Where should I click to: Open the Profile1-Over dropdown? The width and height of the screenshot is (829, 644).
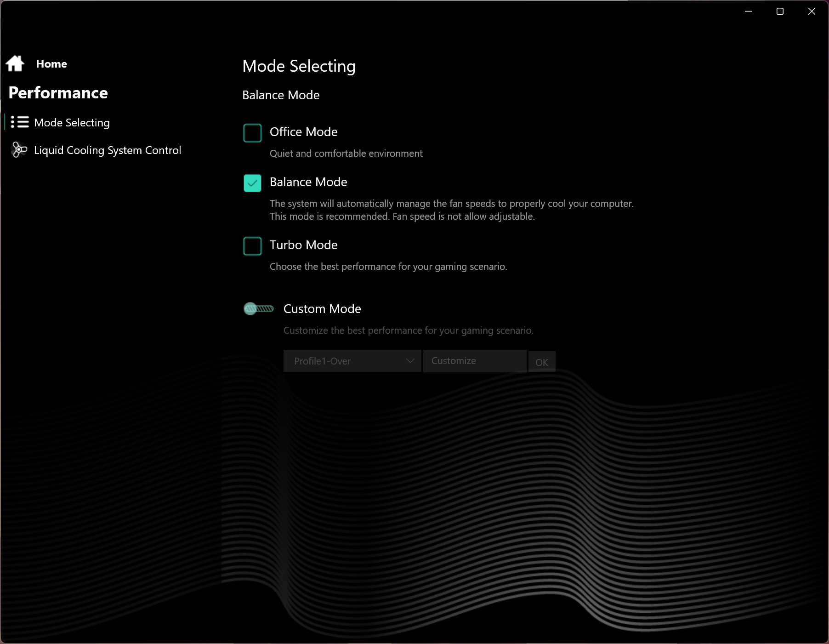[352, 361]
